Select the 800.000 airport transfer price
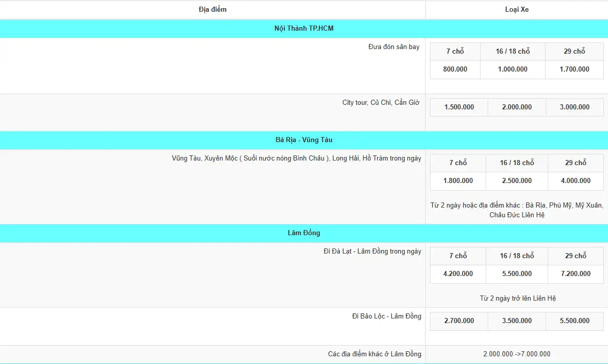 coord(455,70)
